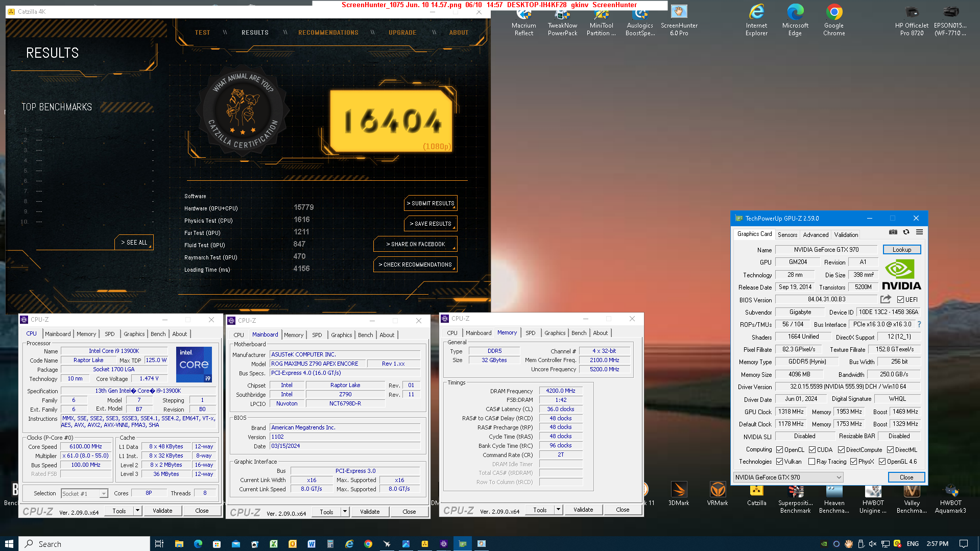The image size is (980, 551).
Task: Click SUBMIT RESULTS in Catzilla
Action: tap(431, 203)
